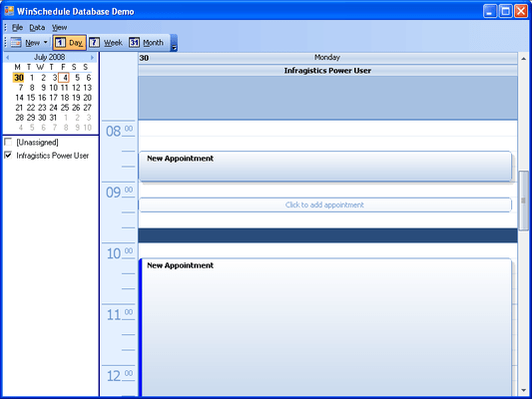Image resolution: width=532 pixels, height=399 pixels.
Task: Click the WinSchedule application title icon
Action: (9, 11)
